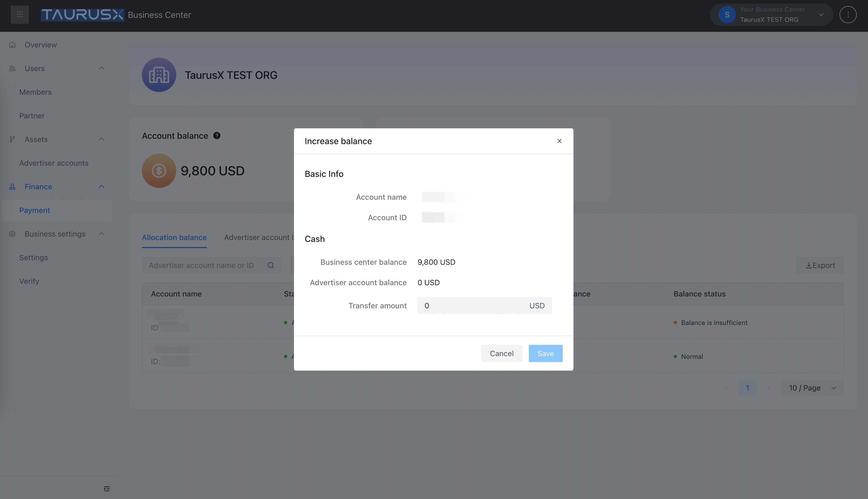Click the organization building avatar icon
This screenshot has width=868, height=499.
159,75
